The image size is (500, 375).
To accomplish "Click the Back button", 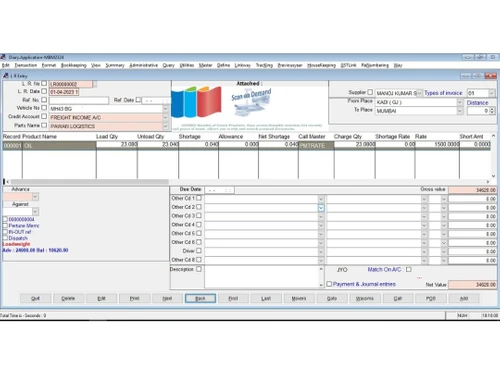I will tap(200, 298).
